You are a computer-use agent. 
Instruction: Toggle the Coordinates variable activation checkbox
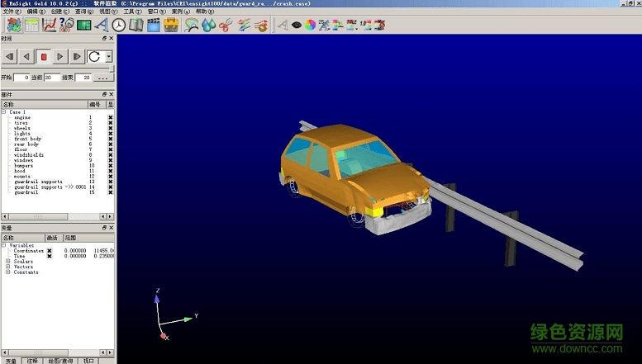coord(49,251)
